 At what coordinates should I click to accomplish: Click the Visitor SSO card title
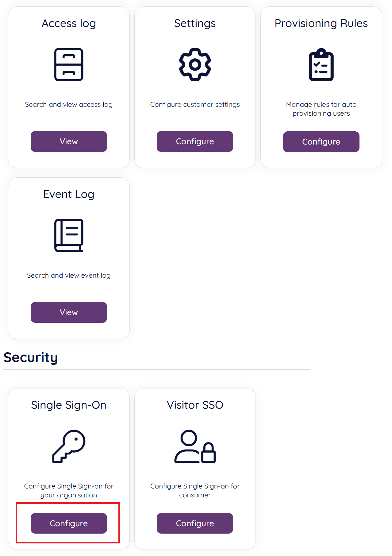point(195,405)
